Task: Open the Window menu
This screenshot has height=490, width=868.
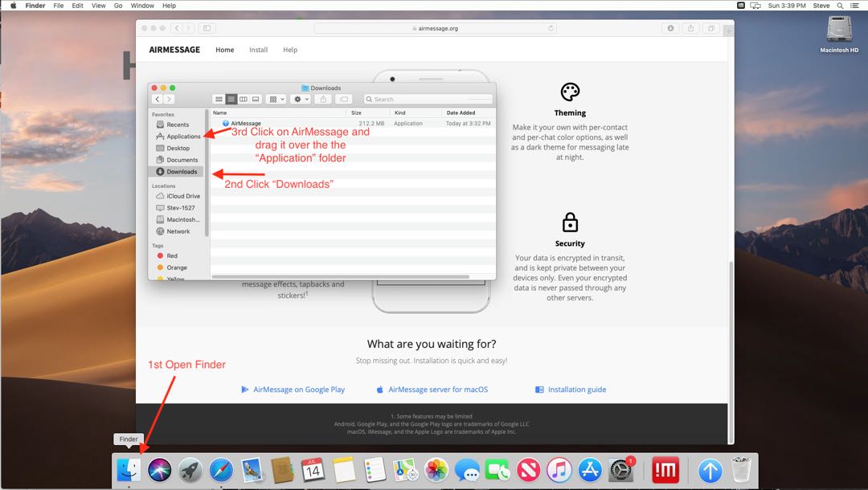Action: pyautogui.click(x=142, y=6)
